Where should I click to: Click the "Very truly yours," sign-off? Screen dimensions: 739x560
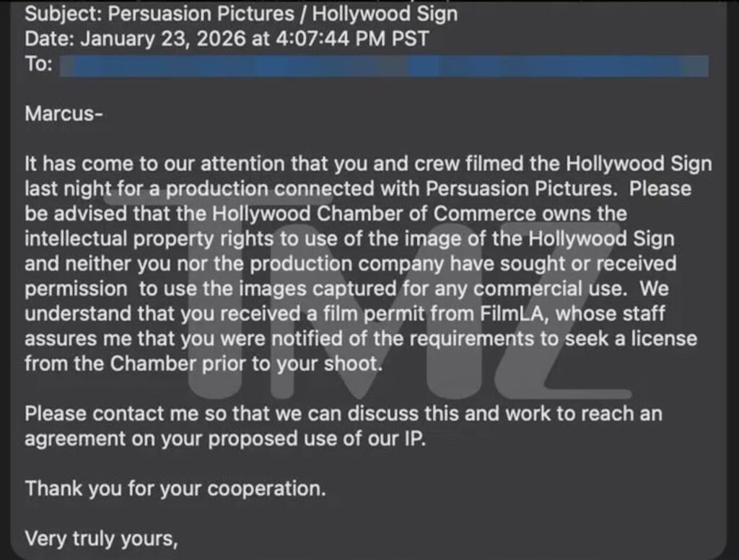coord(101,538)
